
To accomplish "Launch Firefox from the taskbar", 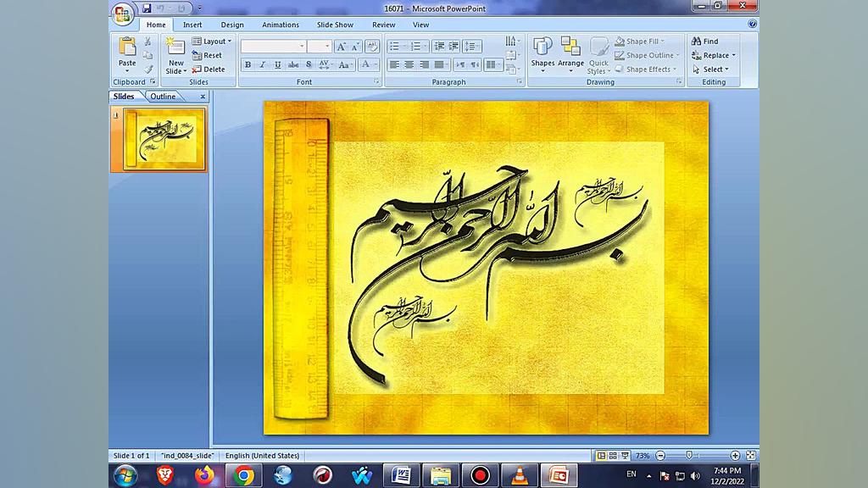I will pyautogui.click(x=204, y=475).
